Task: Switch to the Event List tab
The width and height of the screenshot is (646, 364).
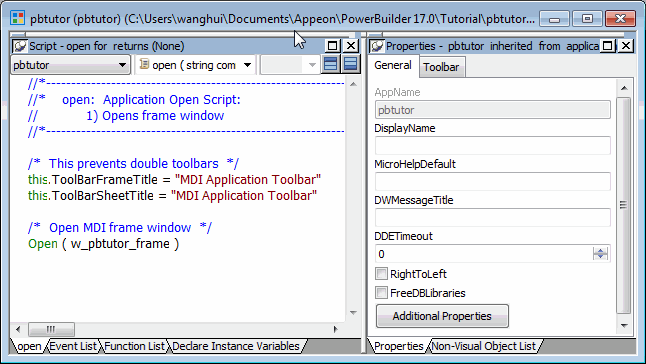Action: pyautogui.click(x=73, y=346)
